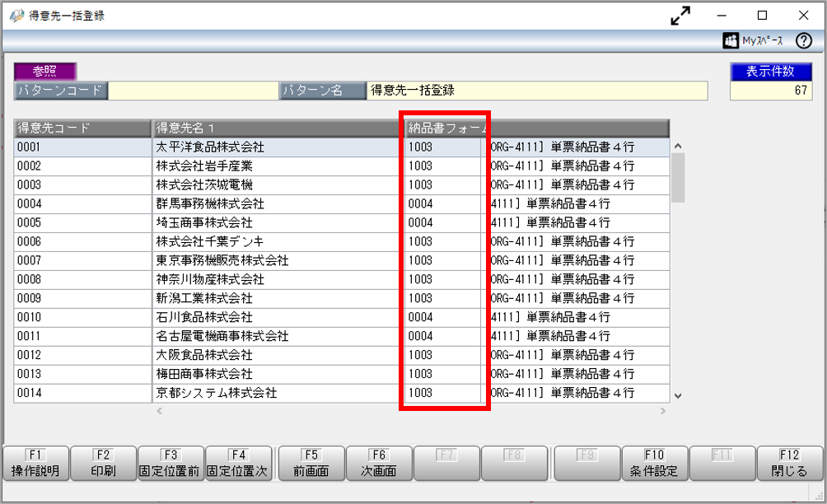
Task: Select 石川食品株式会社 name cell
Action: point(278,317)
